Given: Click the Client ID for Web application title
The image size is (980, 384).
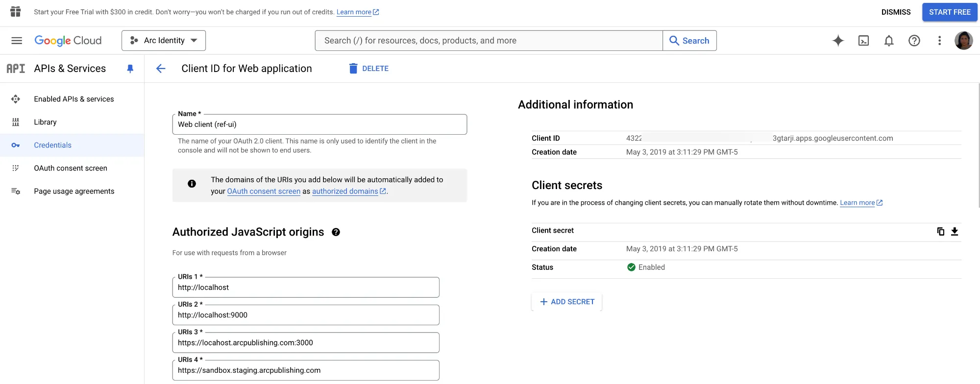Looking at the screenshot, I should coord(246,69).
